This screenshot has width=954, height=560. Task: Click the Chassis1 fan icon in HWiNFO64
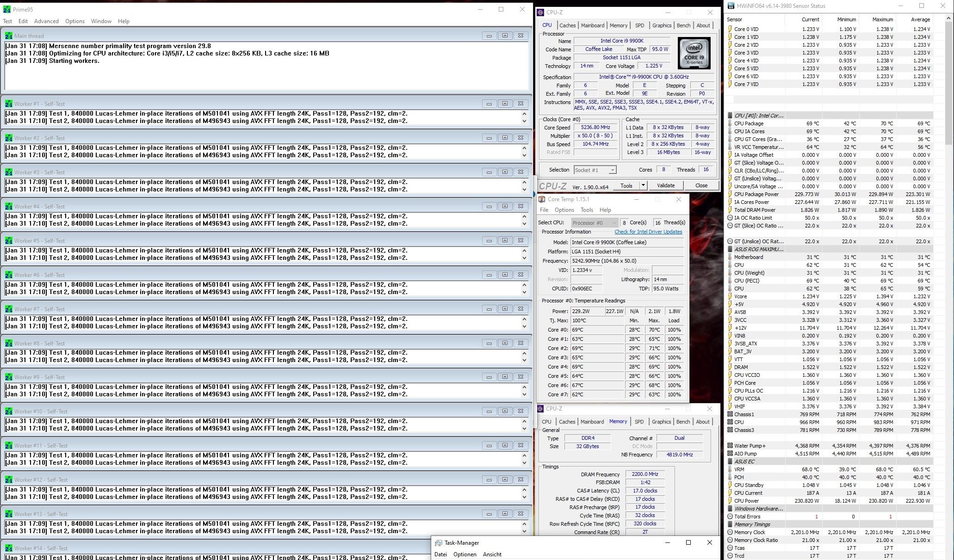point(730,414)
